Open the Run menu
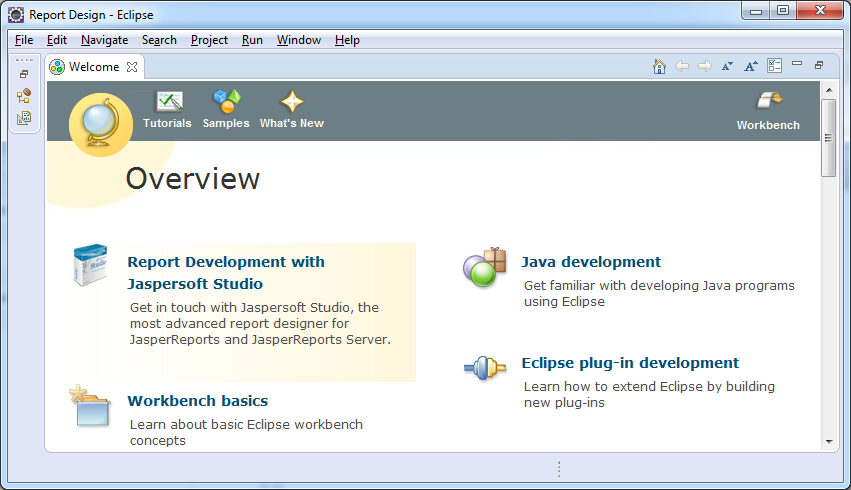The width and height of the screenshot is (851, 490). (252, 40)
